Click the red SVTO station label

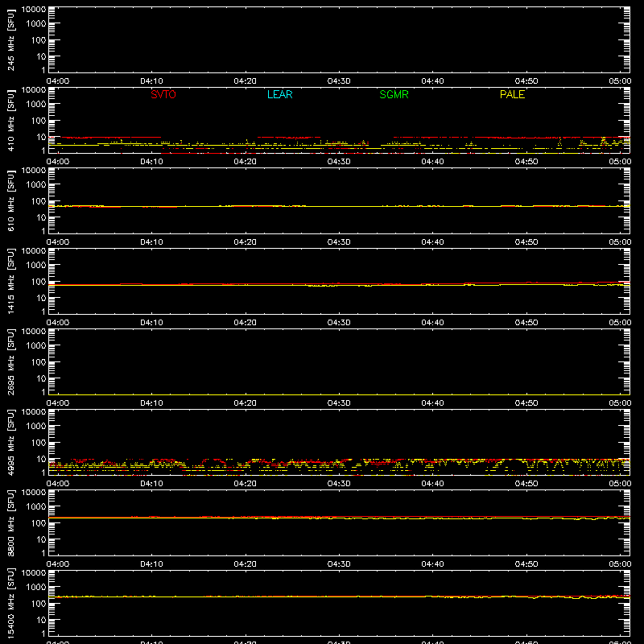tap(163, 94)
